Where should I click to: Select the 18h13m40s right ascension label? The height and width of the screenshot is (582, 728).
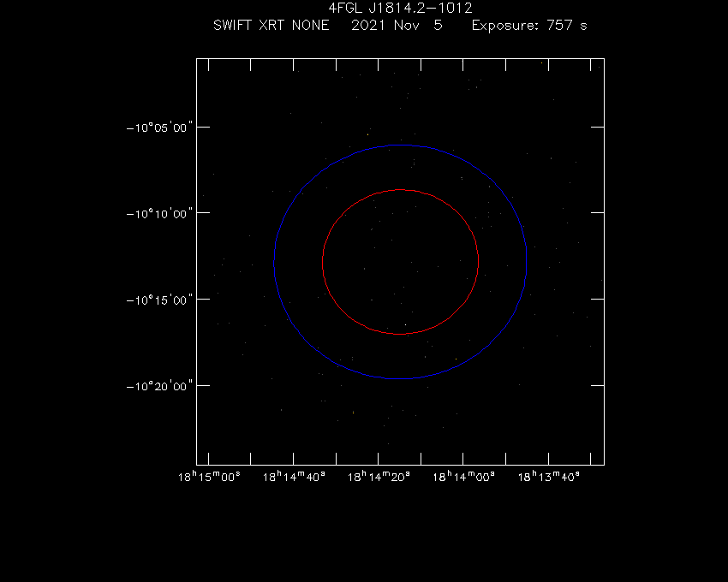[548, 477]
